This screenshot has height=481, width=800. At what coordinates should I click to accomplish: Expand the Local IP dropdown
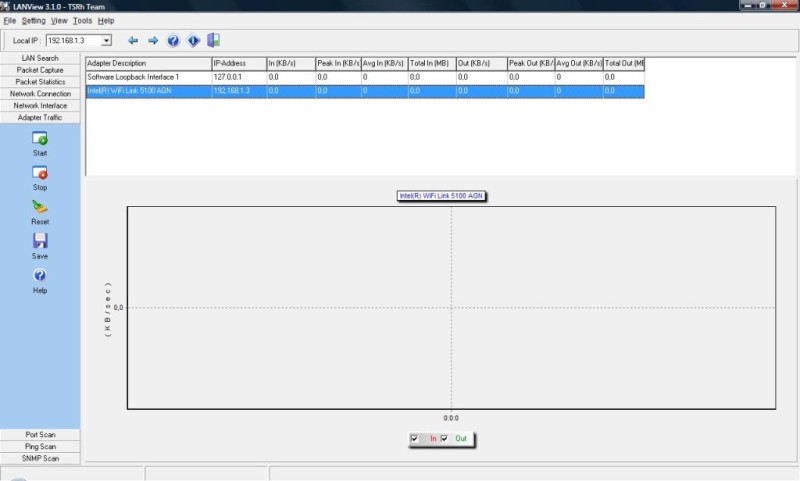(106, 40)
